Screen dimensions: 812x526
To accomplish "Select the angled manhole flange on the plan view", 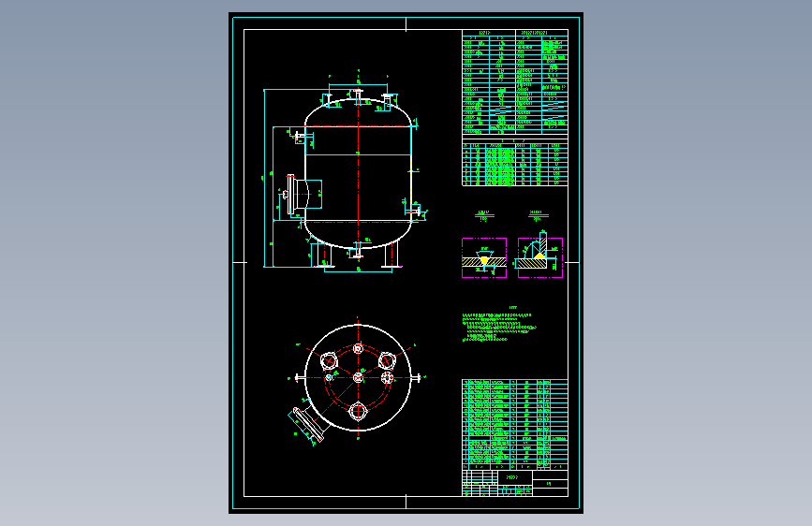I will 309,425.
